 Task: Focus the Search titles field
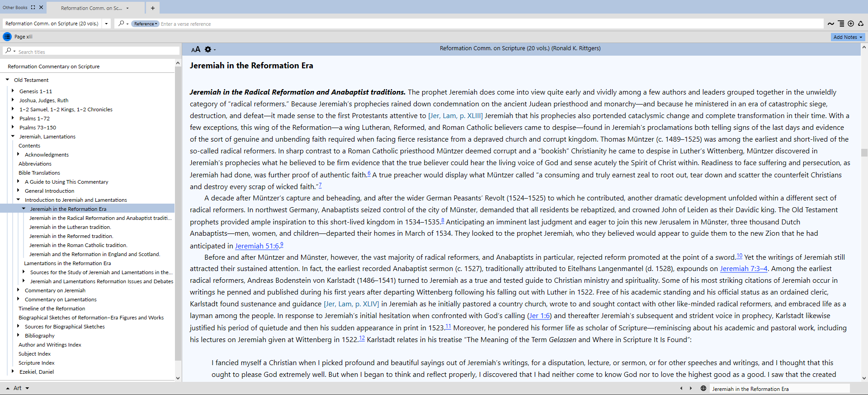98,52
